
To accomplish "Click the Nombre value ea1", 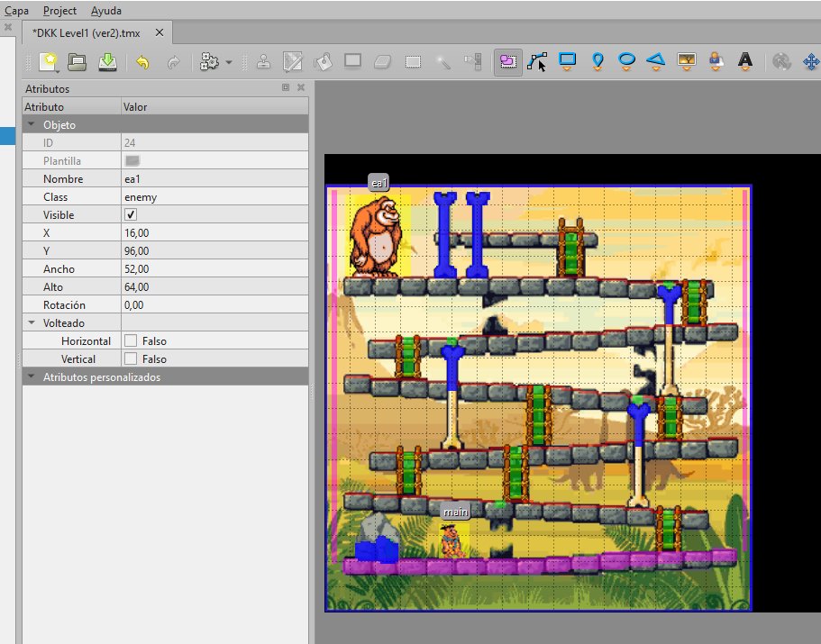I will point(214,179).
